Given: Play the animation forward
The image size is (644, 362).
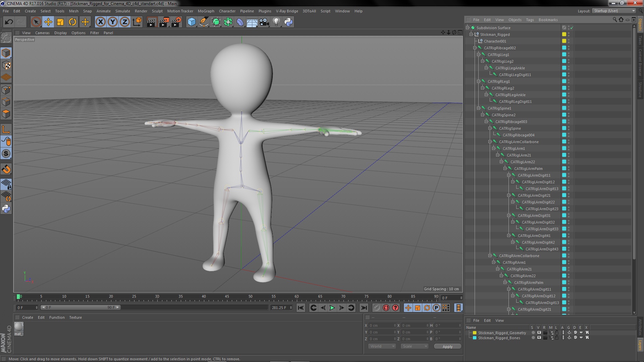Looking at the screenshot, I should 332,308.
